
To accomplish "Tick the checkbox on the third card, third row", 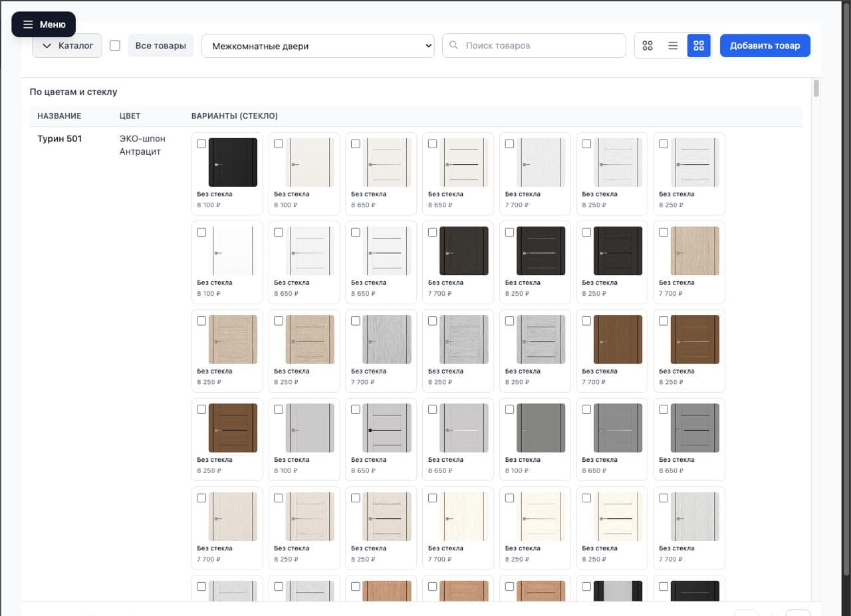I will click(x=355, y=320).
